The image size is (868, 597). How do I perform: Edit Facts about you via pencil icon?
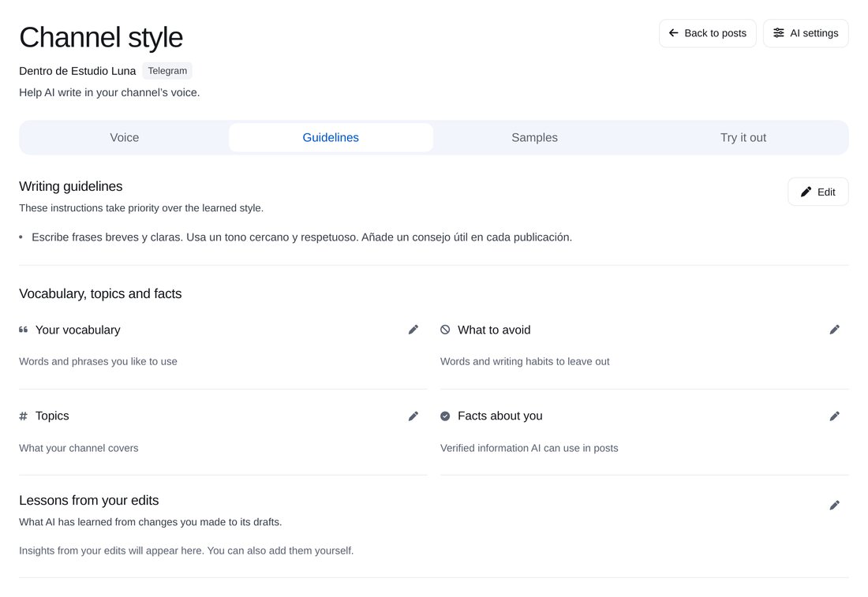tap(834, 416)
